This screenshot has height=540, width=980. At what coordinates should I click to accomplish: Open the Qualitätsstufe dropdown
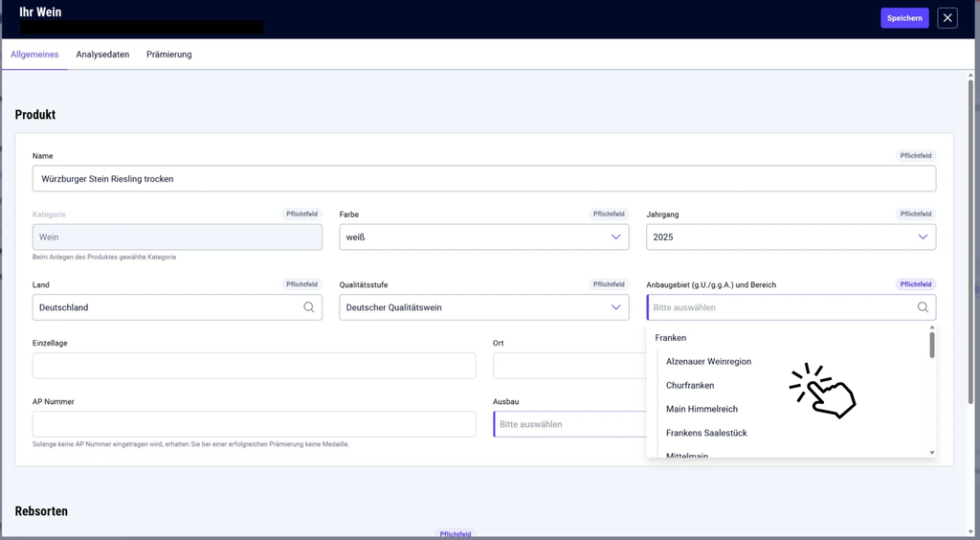coord(483,307)
